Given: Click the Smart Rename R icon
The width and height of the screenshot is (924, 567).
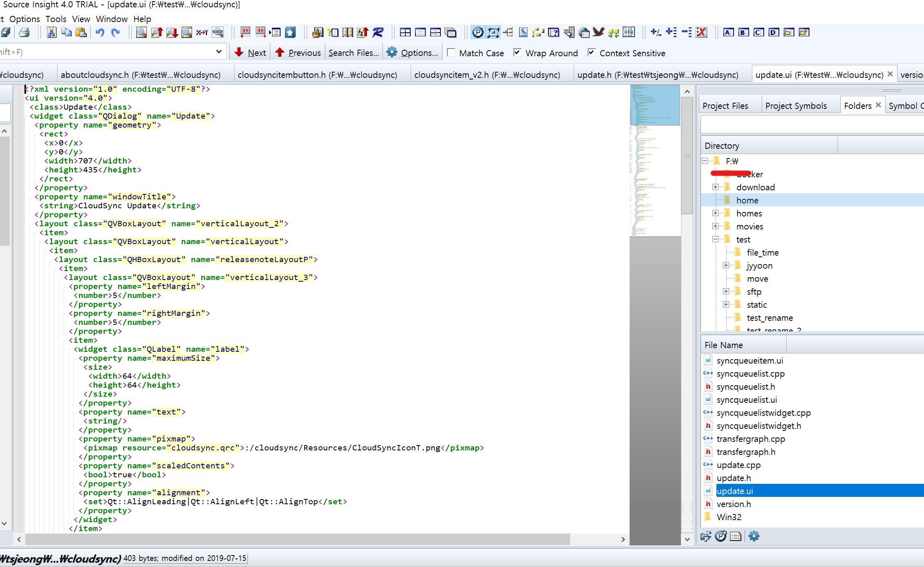Looking at the screenshot, I should click(378, 33).
